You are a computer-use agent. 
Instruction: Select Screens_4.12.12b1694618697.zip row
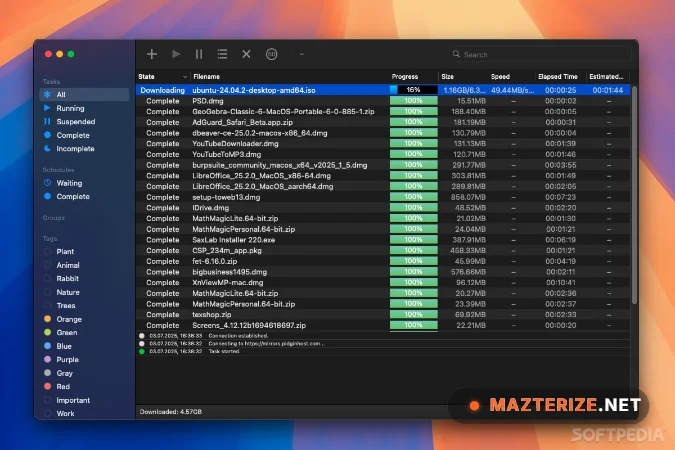383,325
